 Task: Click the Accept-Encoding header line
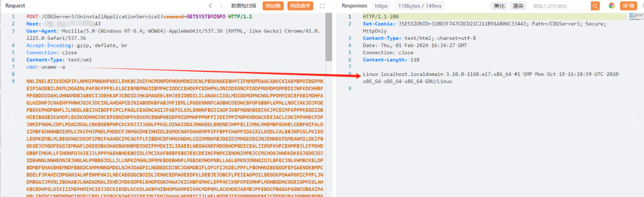(77, 45)
